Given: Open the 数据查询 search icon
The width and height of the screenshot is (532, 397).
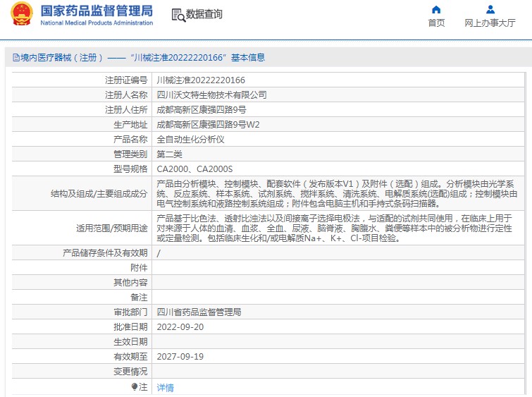Looking at the screenshot, I should pyautogui.click(x=178, y=16).
